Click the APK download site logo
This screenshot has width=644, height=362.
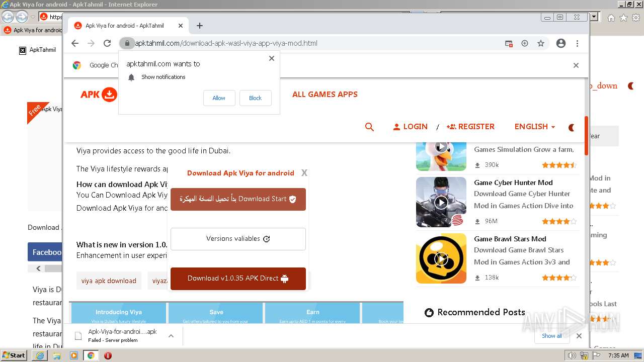coord(99,95)
